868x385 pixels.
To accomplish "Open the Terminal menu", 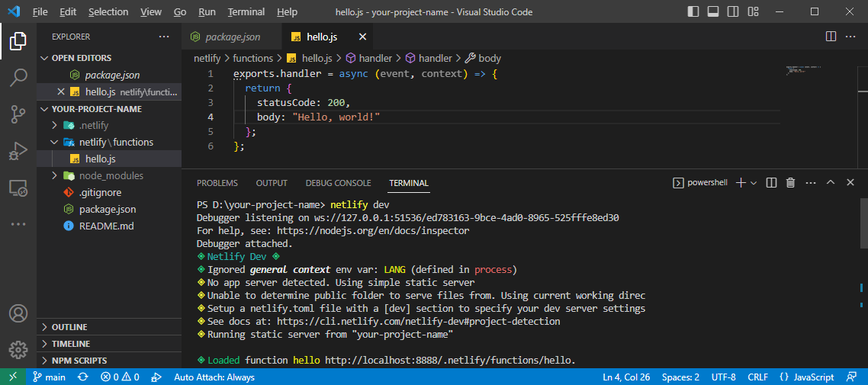I will point(246,12).
